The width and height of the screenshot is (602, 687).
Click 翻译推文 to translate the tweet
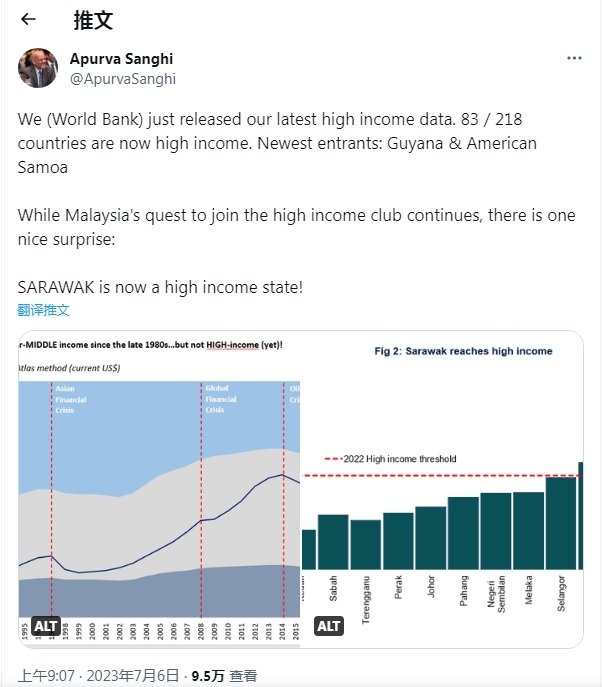tap(44, 310)
